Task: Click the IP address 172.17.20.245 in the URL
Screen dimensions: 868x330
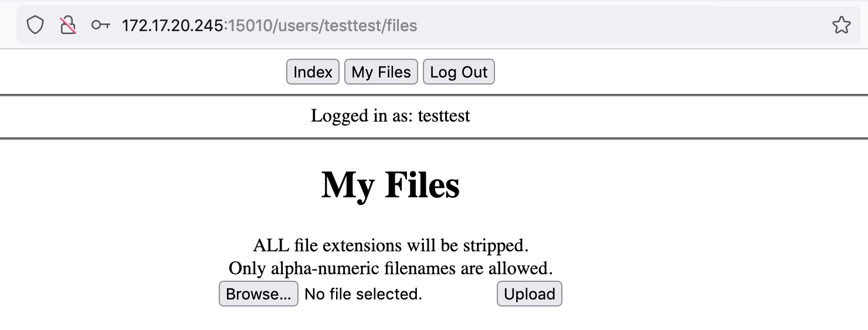Action: [172, 25]
